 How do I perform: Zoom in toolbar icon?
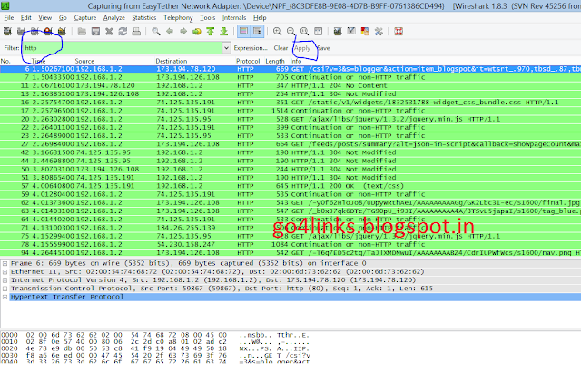pos(277,32)
